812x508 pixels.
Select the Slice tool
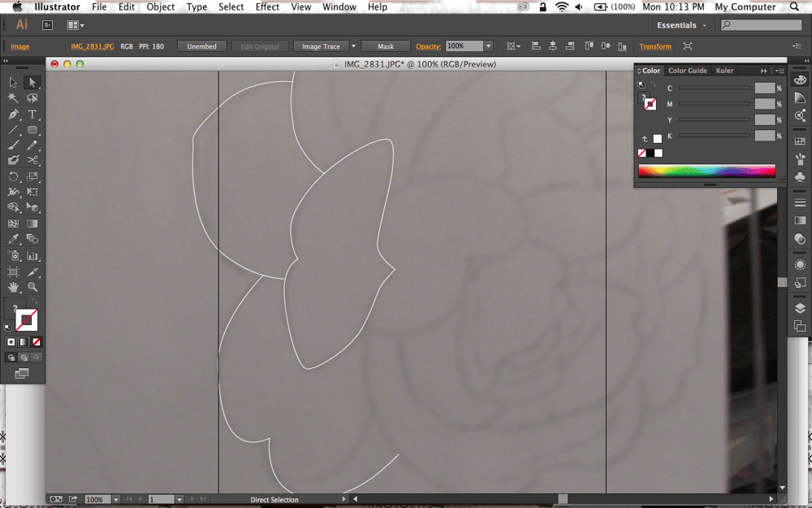[32, 271]
